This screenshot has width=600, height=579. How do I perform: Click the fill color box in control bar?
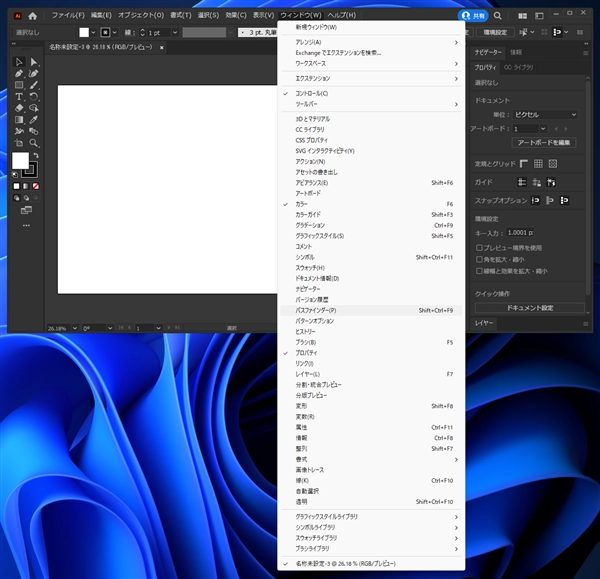tap(84, 33)
